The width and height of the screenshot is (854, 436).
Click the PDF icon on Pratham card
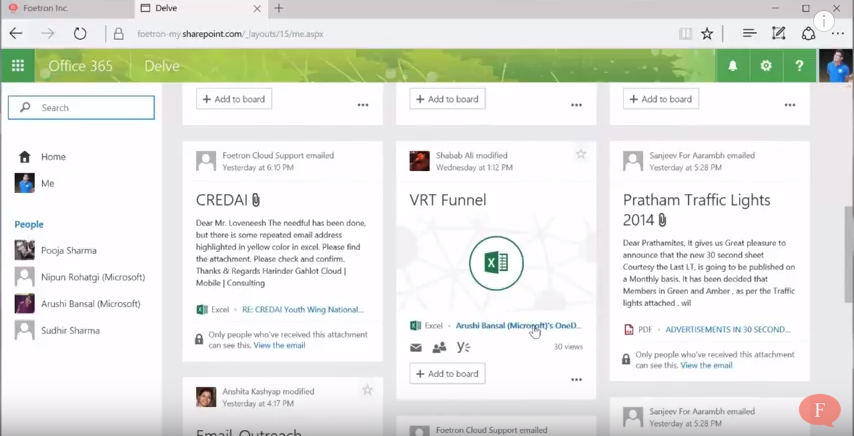coord(629,329)
